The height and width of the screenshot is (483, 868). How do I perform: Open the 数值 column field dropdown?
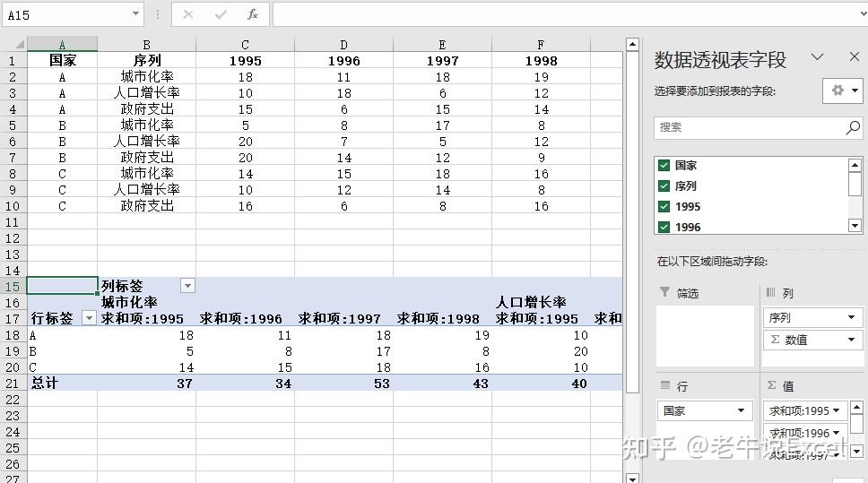[851, 340]
